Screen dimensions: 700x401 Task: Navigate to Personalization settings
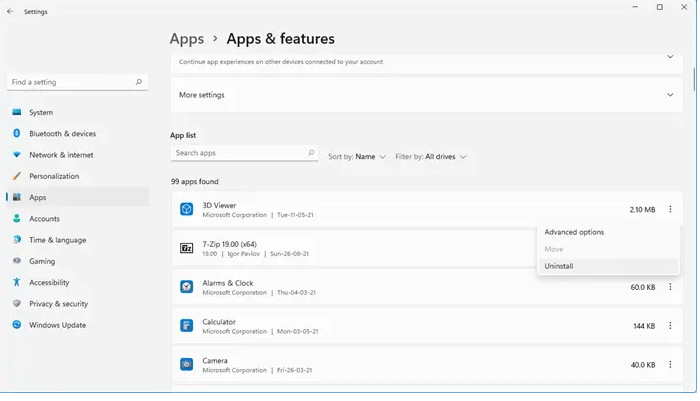pos(78,176)
